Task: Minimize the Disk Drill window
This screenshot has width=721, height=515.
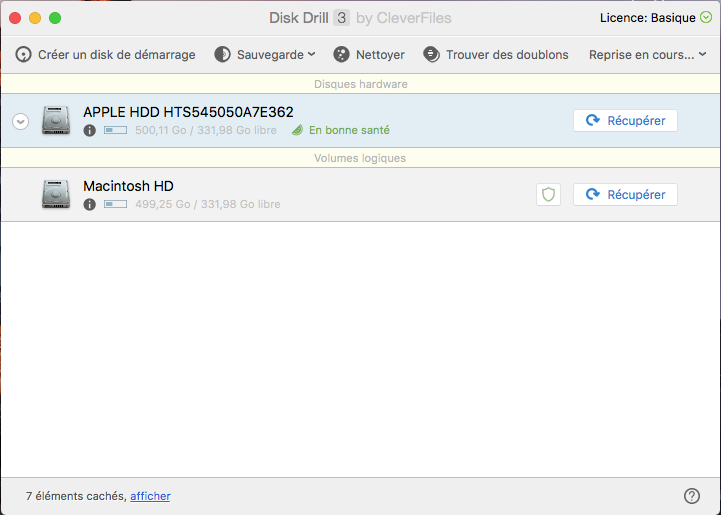Action: tap(35, 18)
